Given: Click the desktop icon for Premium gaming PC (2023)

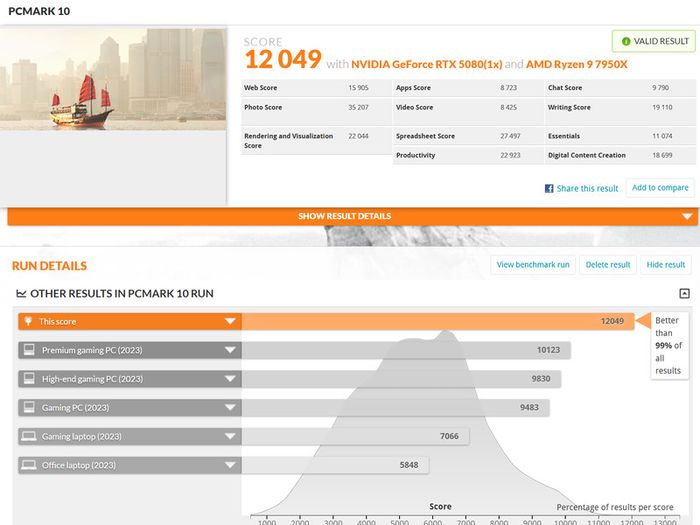Looking at the screenshot, I should 29,350.
